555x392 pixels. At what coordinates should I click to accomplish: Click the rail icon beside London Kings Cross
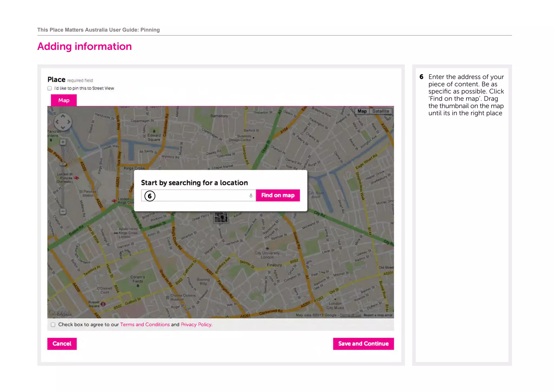114,201
